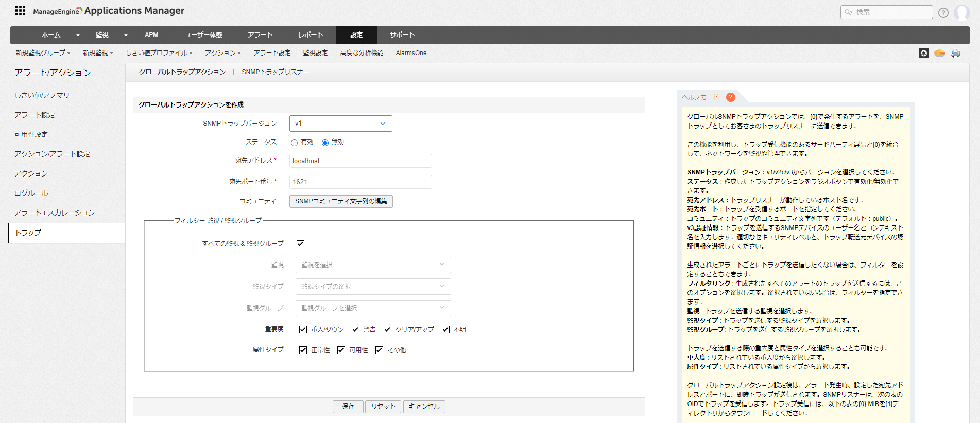Click SNMPコミュニティ文字列の編集 button
This screenshot has width=980, height=423.
[341, 201]
